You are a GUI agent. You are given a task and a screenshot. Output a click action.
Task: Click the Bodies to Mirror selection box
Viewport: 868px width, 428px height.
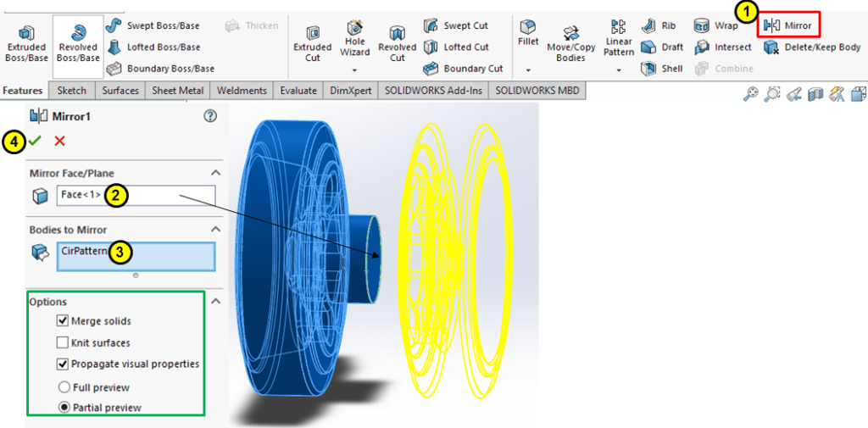(x=136, y=256)
